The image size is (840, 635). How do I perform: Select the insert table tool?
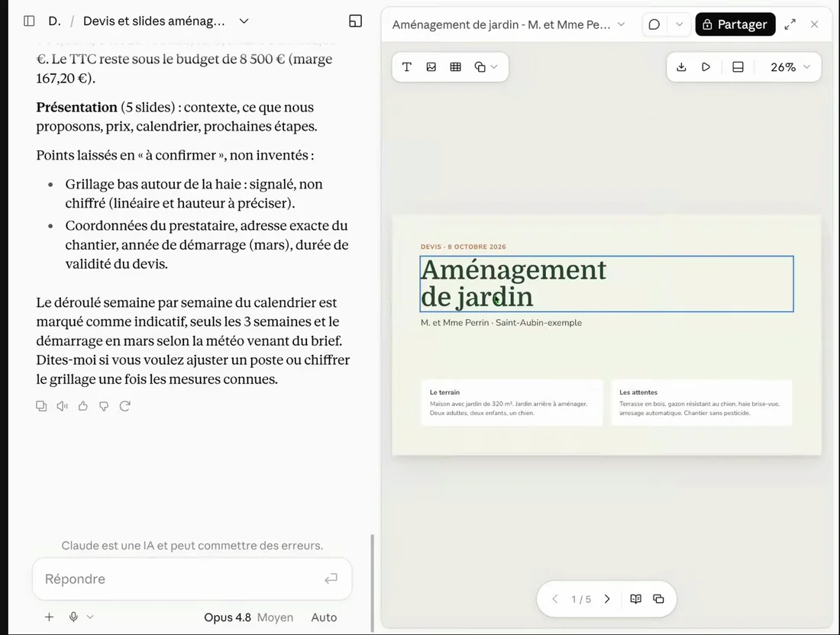pos(455,67)
